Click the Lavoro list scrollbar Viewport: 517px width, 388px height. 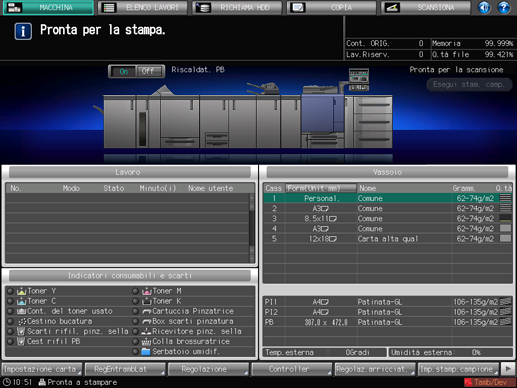pyautogui.click(x=252, y=228)
